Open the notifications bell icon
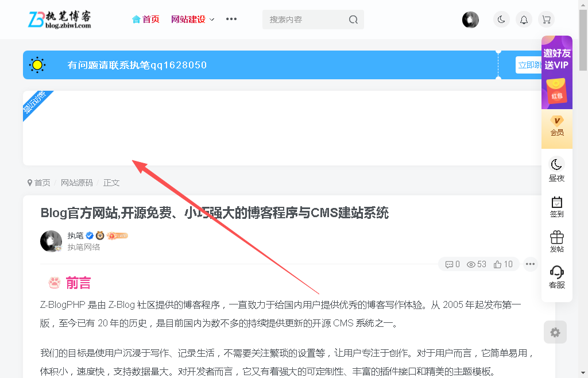 [524, 19]
